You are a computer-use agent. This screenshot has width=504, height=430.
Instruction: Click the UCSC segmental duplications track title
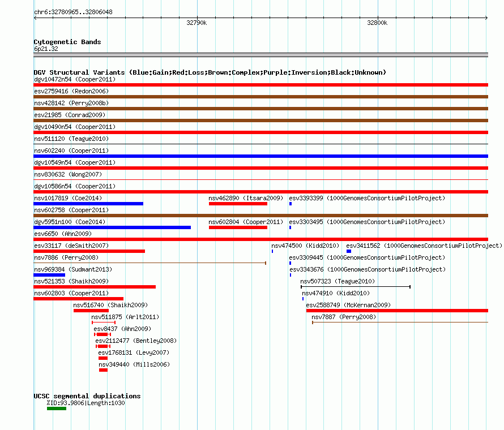click(x=87, y=396)
